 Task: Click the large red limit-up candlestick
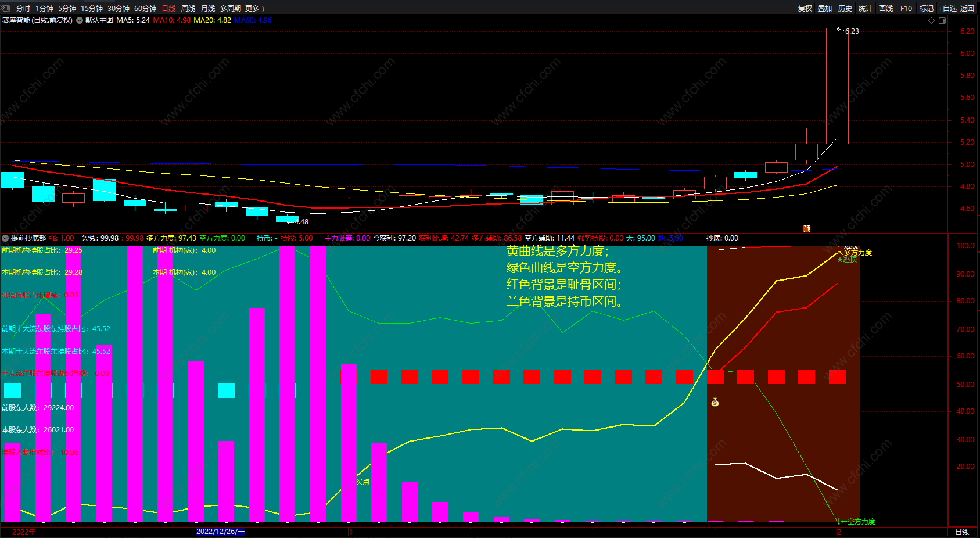[837, 86]
